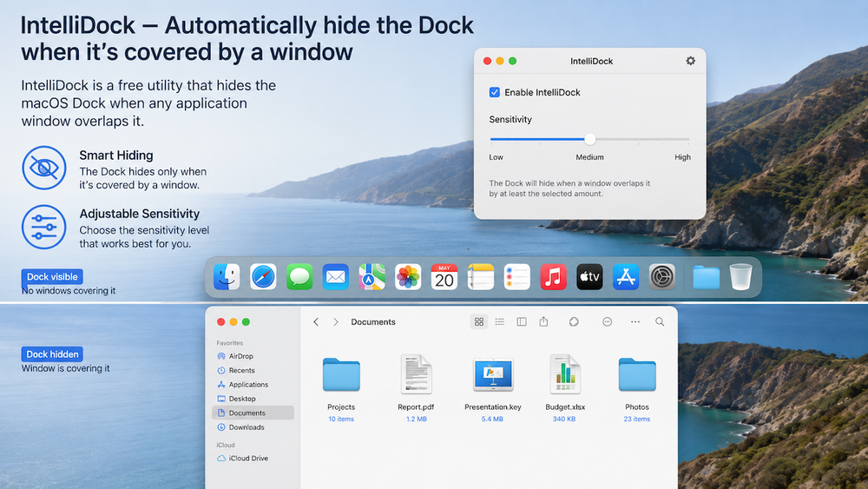Click the "23 items" text

click(x=636, y=420)
